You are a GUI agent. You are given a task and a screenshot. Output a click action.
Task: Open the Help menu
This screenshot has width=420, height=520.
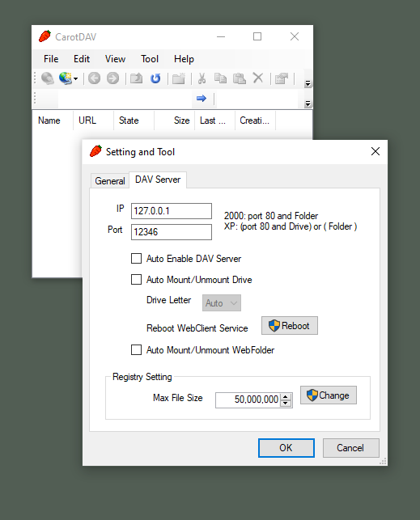pyautogui.click(x=184, y=59)
